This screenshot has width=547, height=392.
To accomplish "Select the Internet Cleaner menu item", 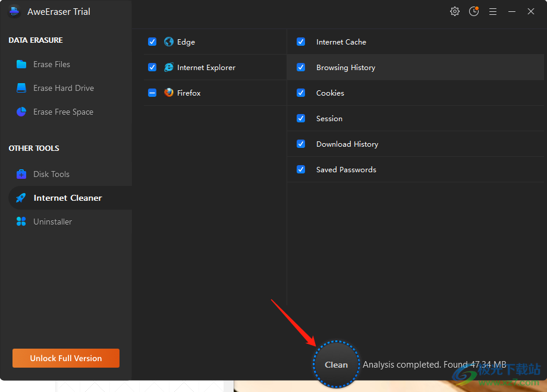I will click(x=70, y=198).
